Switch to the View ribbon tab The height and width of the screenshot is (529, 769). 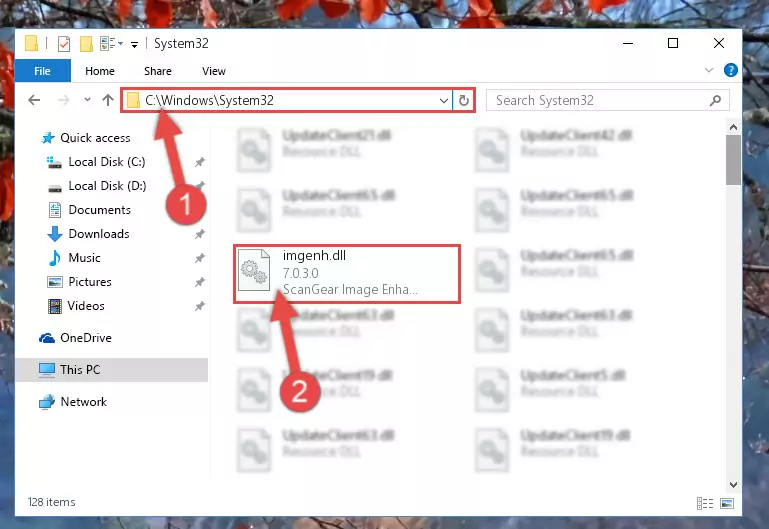(x=214, y=71)
